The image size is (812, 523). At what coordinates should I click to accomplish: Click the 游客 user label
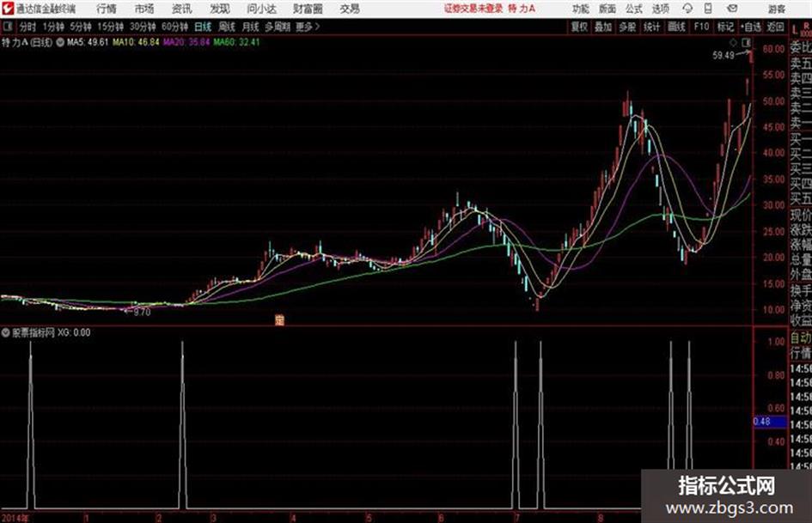tap(777, 9)
